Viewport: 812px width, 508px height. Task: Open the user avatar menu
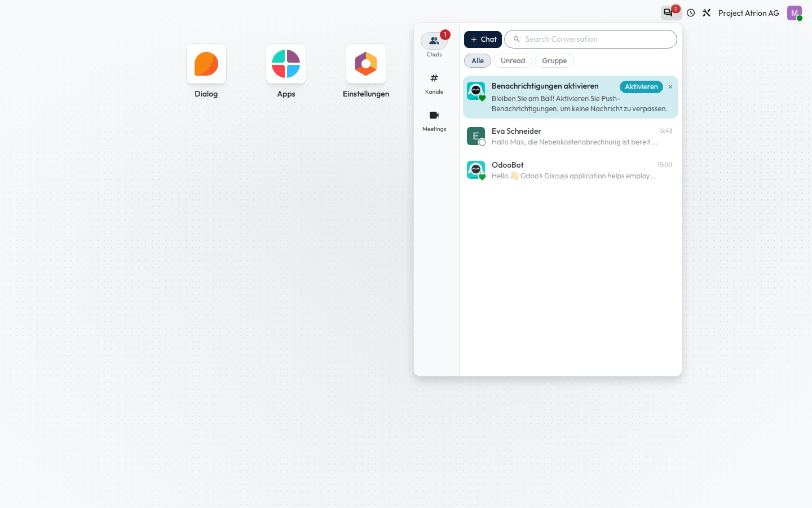(795, 13)
